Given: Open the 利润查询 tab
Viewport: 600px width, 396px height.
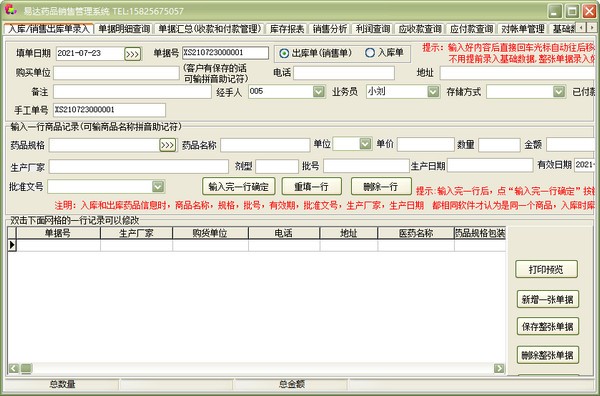Looking at the screenshot, I should 372,29.
